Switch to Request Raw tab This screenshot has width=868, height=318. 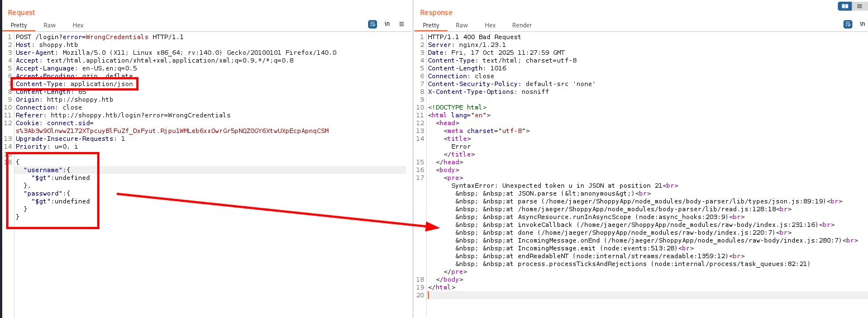[50, 25]
